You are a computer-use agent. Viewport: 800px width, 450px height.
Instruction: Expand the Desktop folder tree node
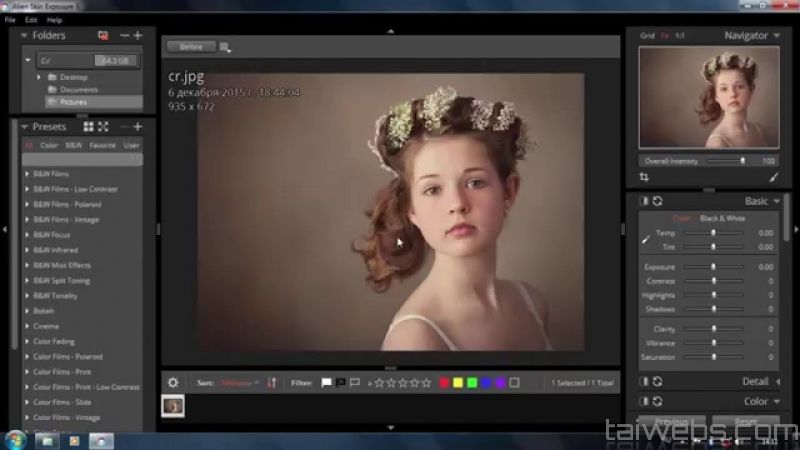click(39, 78)
